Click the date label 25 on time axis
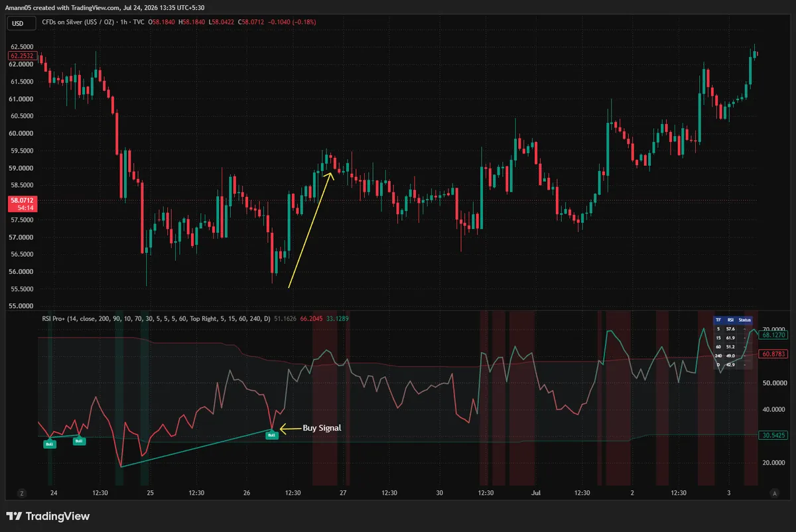Image resolution: width=796 pixels, height=532 pixels. [151, 493]
